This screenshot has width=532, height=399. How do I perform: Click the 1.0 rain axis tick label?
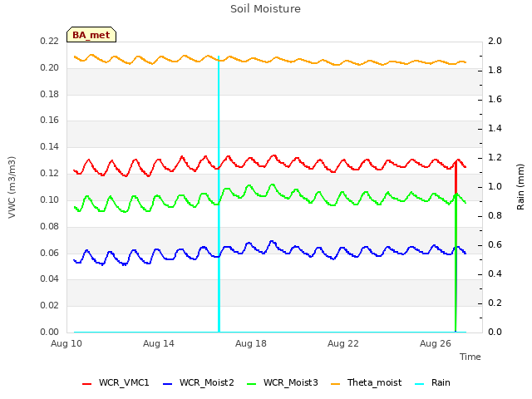(x=495, y=187)
